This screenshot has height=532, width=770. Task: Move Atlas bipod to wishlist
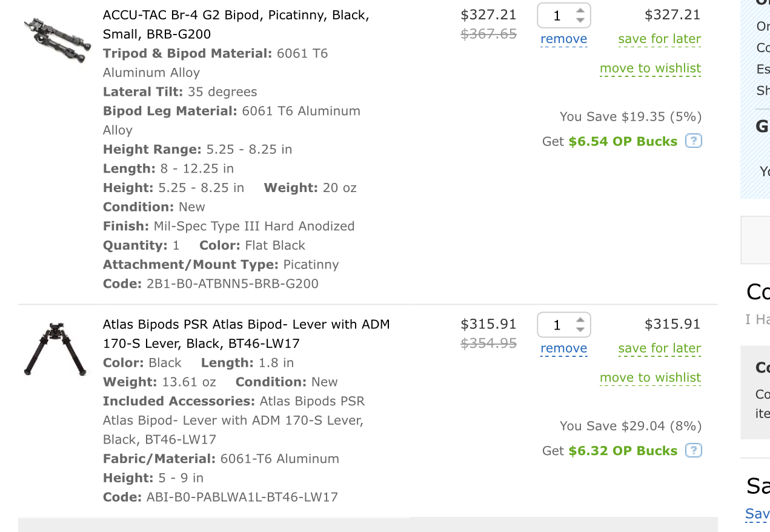(x=650, y=378)
